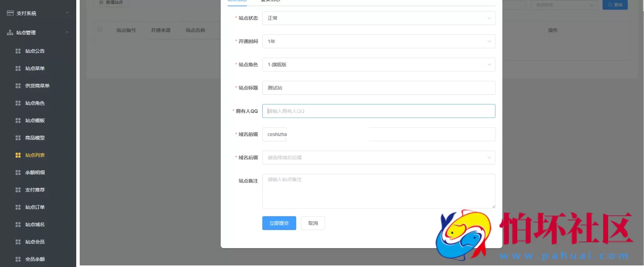Click the 站点角色 dropdown chevron arrow

point(489,64)
